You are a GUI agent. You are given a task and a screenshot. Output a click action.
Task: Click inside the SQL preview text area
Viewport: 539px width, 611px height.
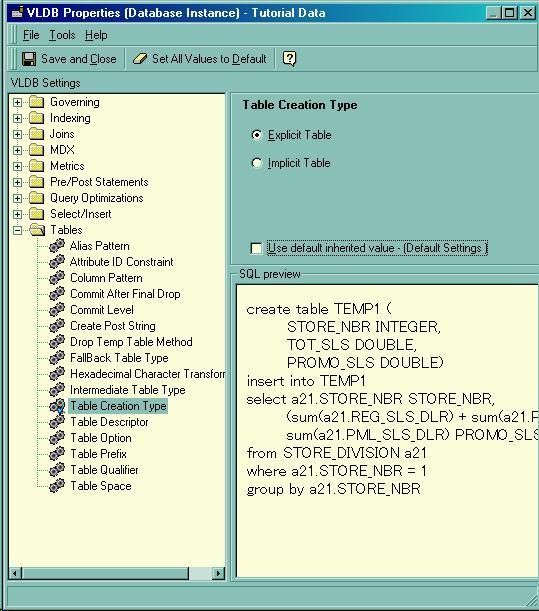click(387, 431)
